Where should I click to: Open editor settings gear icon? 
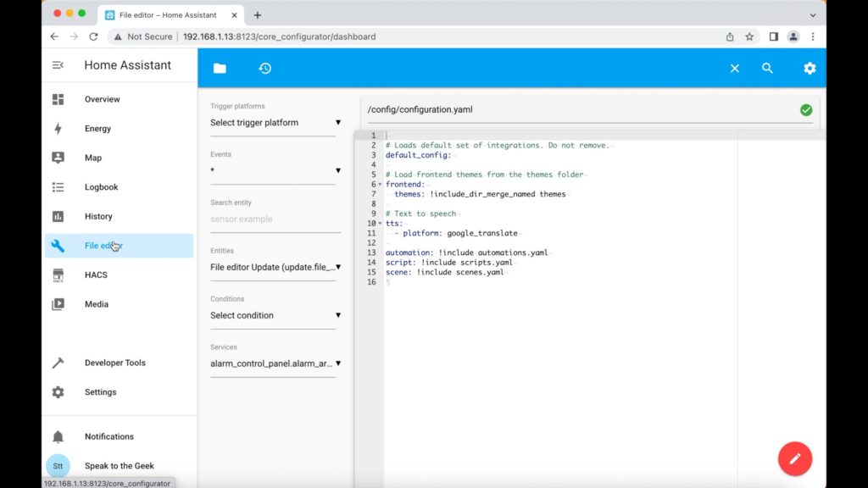[810, 68]
